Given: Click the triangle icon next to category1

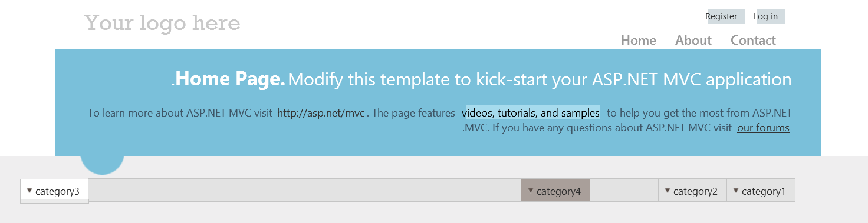Looking at the screenshot, I should tap(736, 190).
